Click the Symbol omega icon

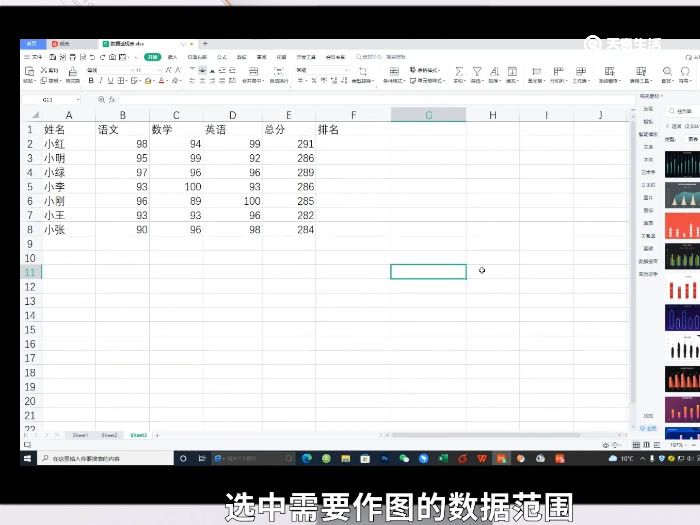pos(685,71)
